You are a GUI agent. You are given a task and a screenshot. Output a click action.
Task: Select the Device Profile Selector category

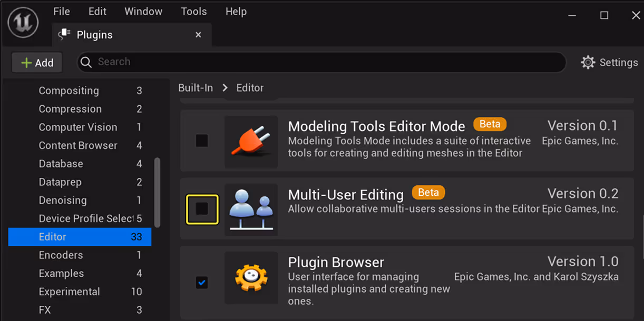pyautogui.click(x=80, y=218)
